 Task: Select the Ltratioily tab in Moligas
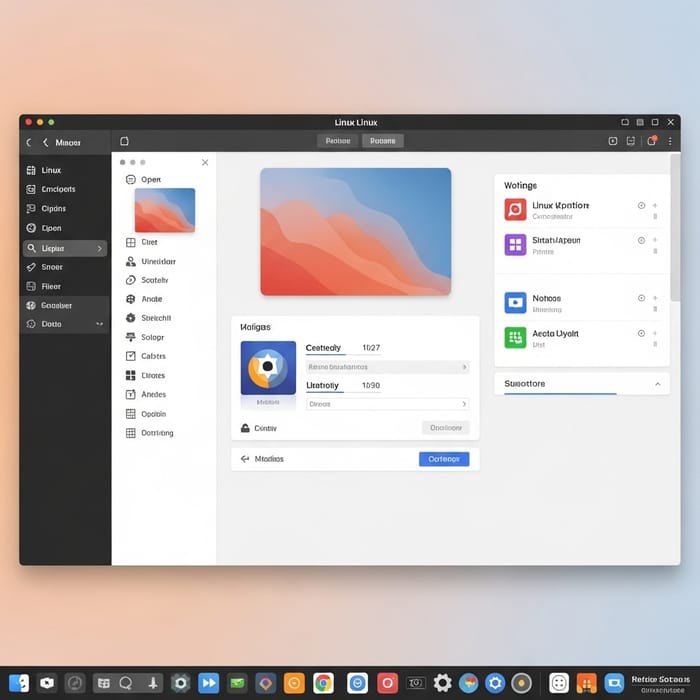[x=322, y=385]
